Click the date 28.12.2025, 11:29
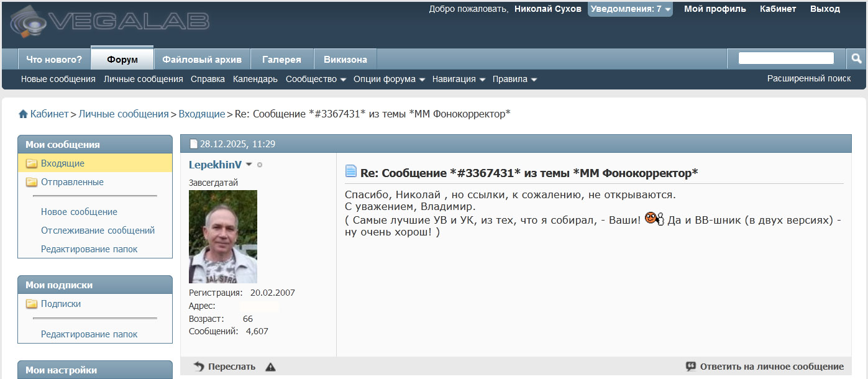Viewport: 868px width, 379px height. 237,144
